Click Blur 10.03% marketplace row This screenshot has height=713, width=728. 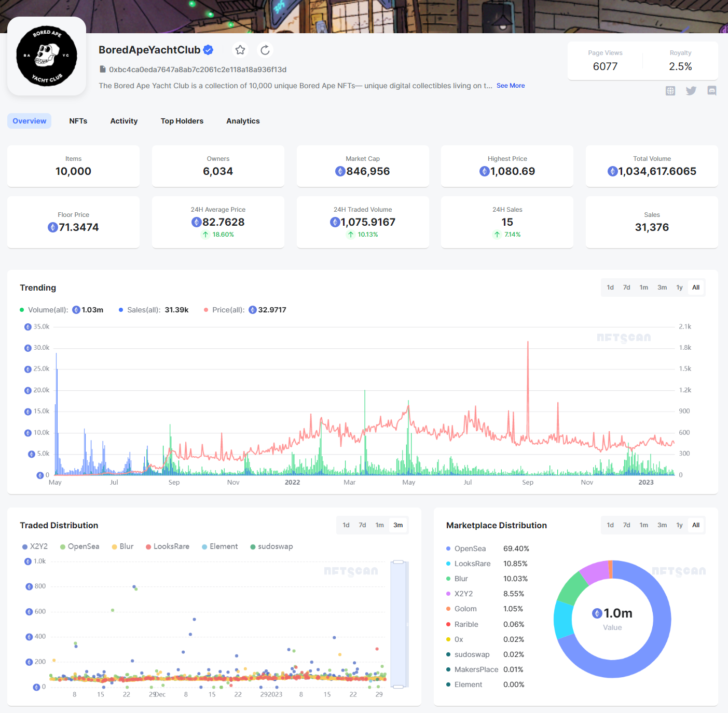click(487, 579)
